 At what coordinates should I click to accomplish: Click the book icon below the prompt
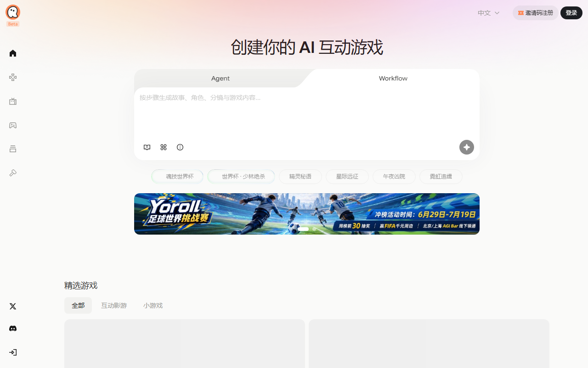(147, 147)
